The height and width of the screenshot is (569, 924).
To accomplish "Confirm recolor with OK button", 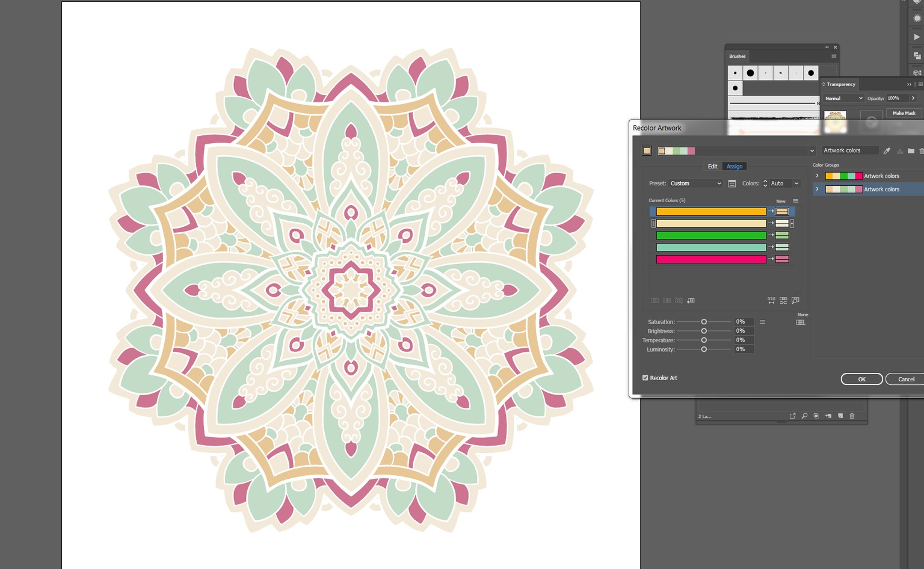I will tap(861, 379).
